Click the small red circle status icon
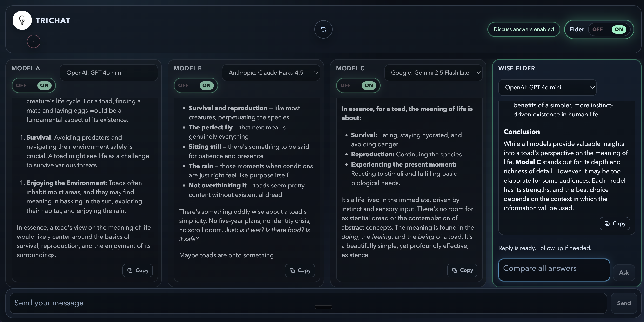The height and width of the screenshot is (322, 644). (x=34, y=41)
